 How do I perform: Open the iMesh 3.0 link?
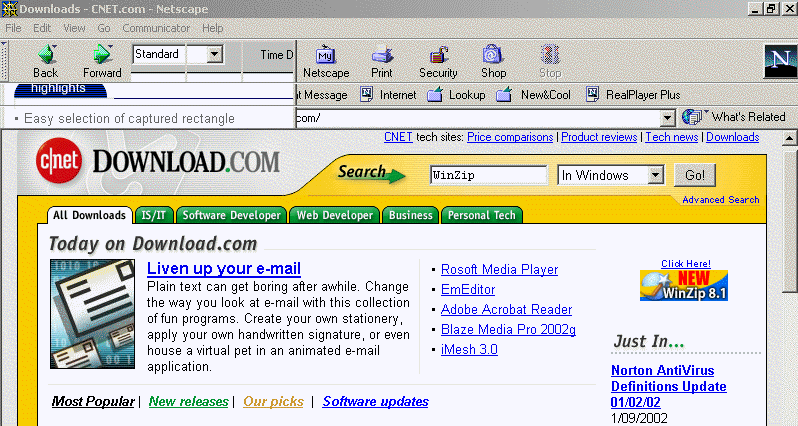point(469,349)
